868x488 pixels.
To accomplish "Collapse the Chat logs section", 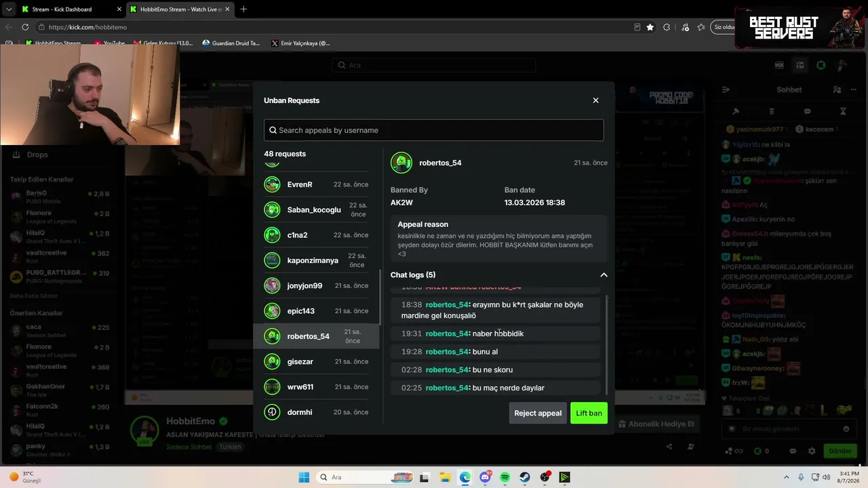I will pos(604,274).
